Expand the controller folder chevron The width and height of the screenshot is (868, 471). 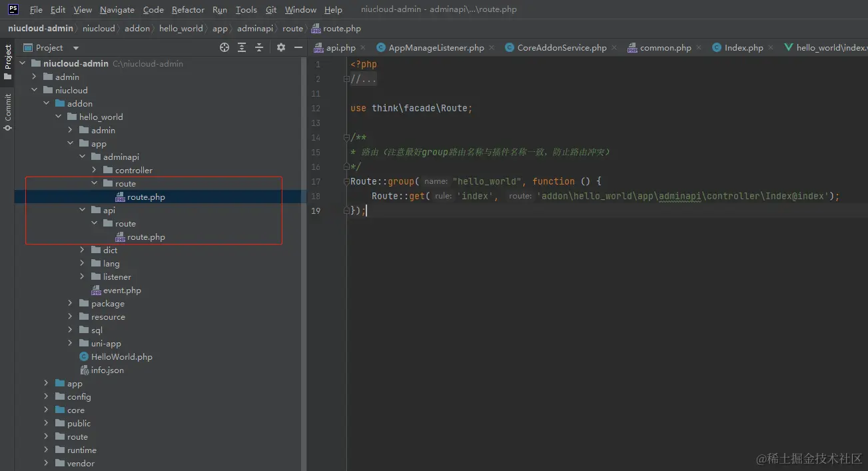(x=94, y=170)
